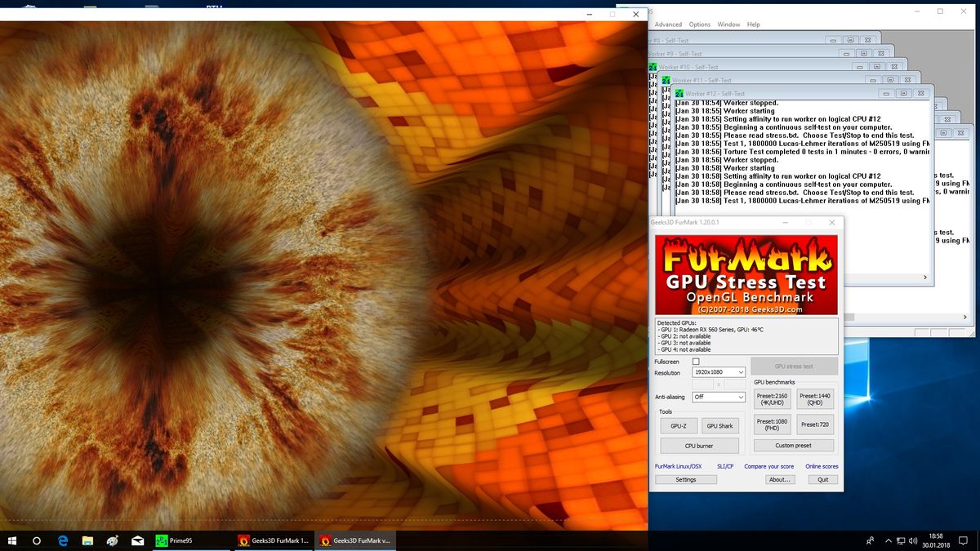Screen dimensions: 980x551
Task: Open the Advanced menu in Prime95
Action: coord(669,24)
